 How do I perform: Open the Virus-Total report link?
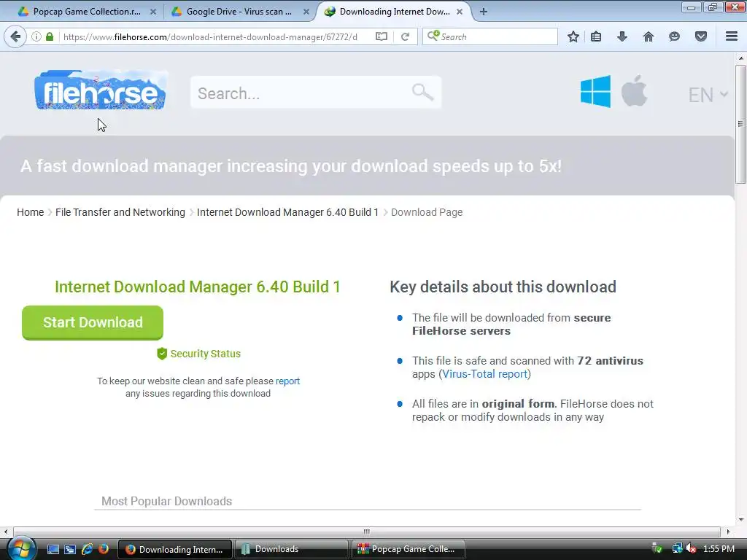click(484, 374)
